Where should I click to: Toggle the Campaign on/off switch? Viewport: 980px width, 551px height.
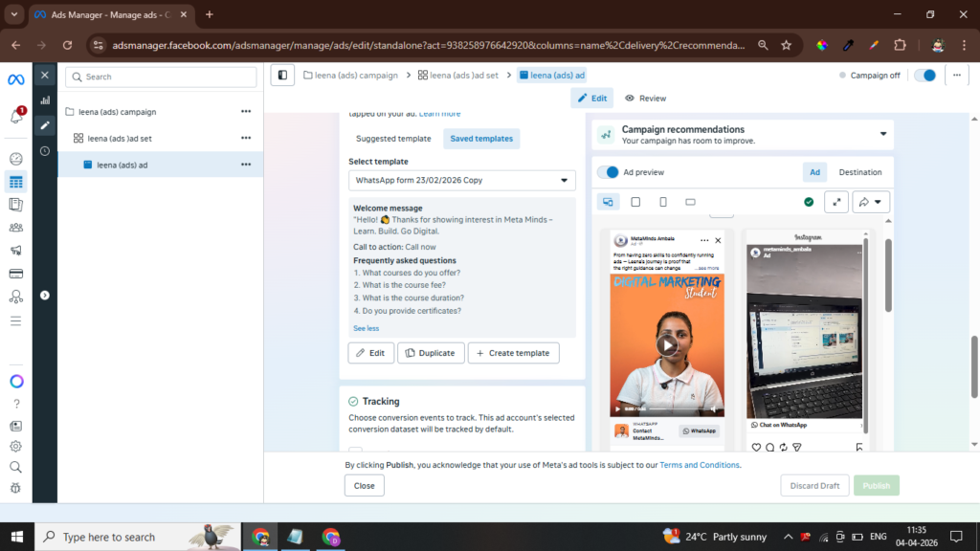[924, 76]
